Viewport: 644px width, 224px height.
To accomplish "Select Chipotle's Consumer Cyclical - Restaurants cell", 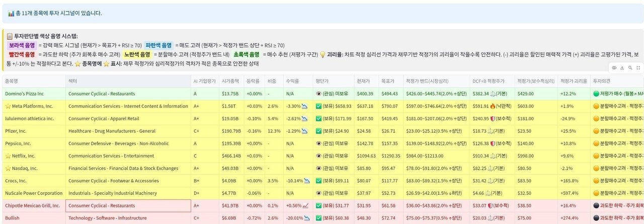I will click(128, 205).
